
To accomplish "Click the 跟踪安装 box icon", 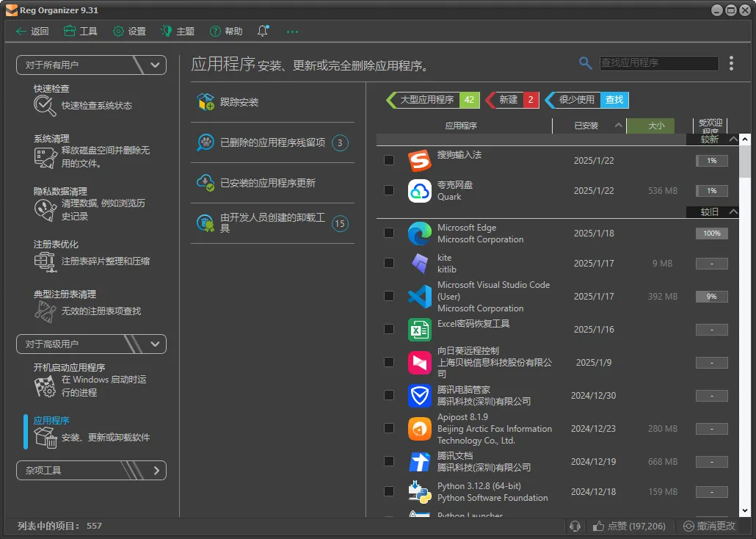I will click(206, 102).
